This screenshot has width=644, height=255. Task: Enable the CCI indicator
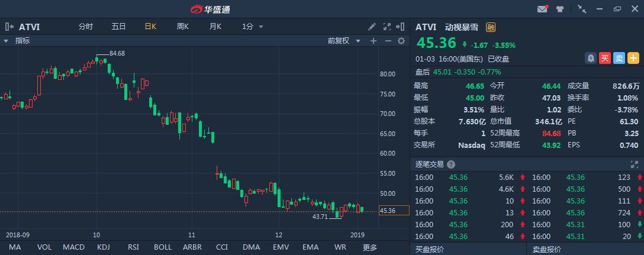222,247
